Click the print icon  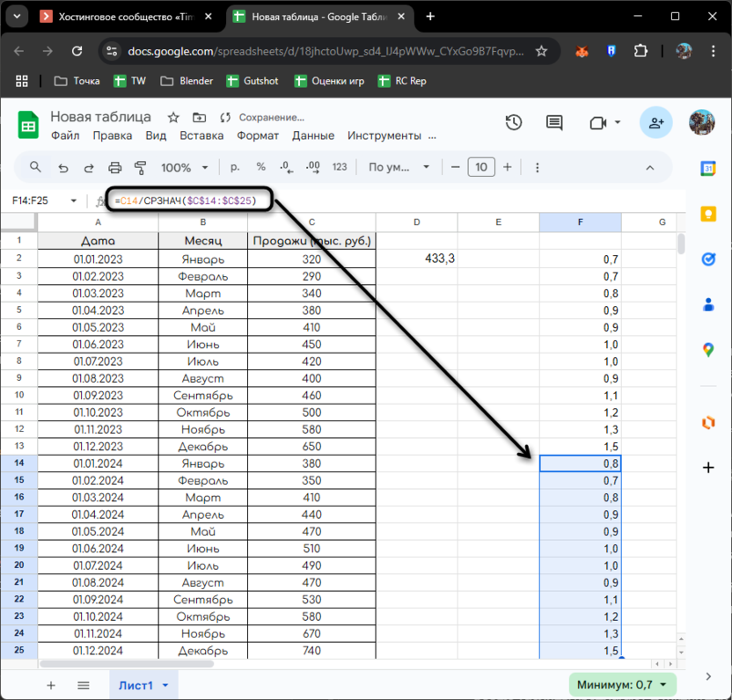(114, 167)
